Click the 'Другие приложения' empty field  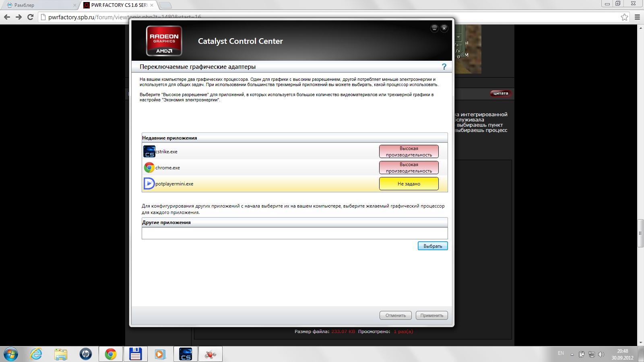[294, 233]
